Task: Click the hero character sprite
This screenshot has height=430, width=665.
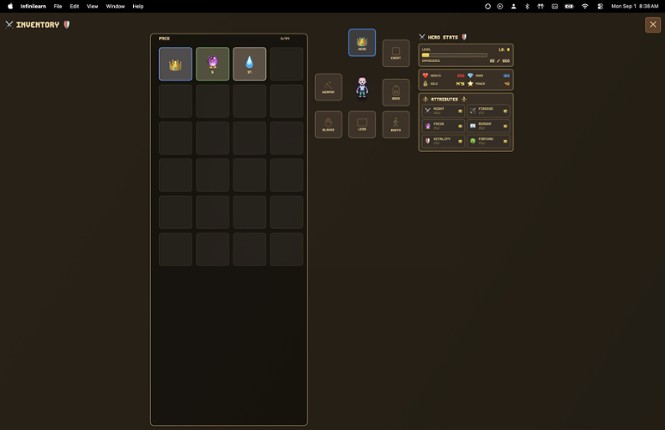Action: (362, 87)
